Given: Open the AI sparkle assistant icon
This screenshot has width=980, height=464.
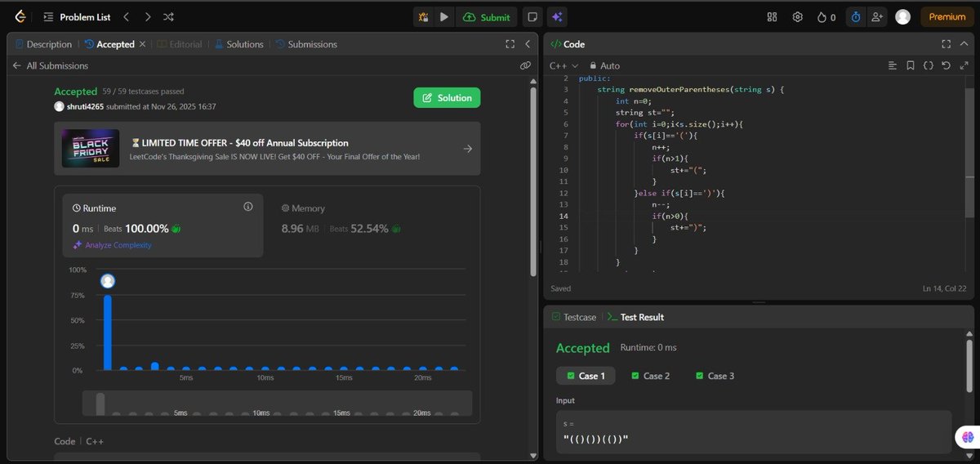Looking at the screenshot, I should 556,16.
